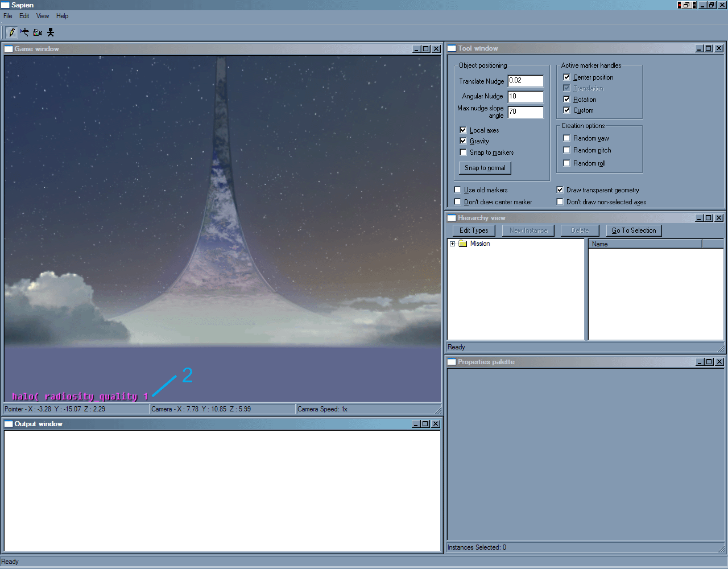The width and height of the screenshot is (728, 569).
Task: Click the disabled Translation checkbox
Action: (566, 88)
